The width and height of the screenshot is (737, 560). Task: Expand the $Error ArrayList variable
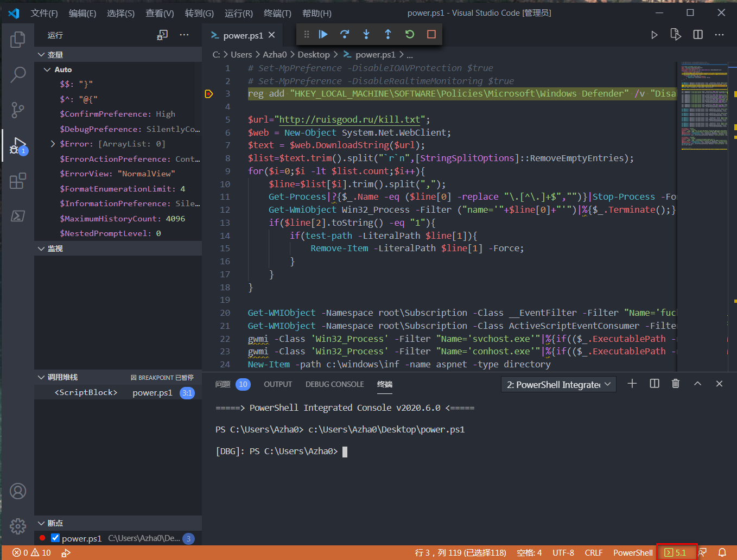[x=53, y=144]
